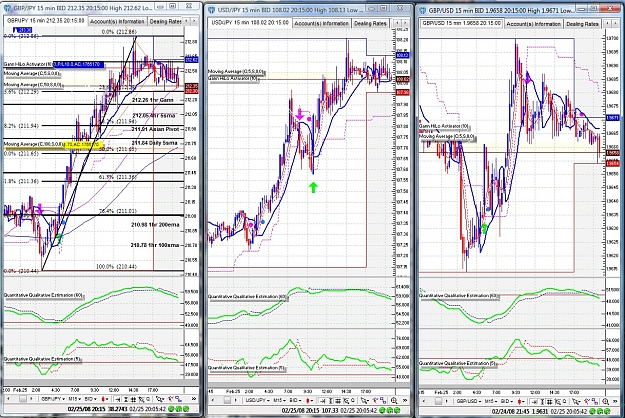Click right scroll arrow on GBP/JPY chart scrollbar

pos(31,399)
